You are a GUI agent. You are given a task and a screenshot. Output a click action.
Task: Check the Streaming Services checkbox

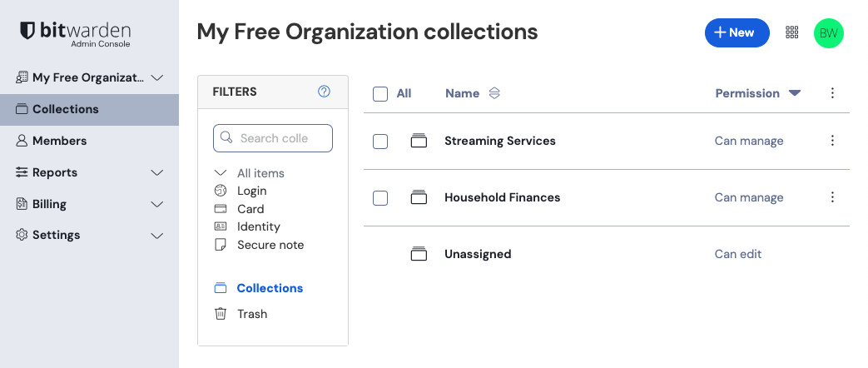[380, 142]
